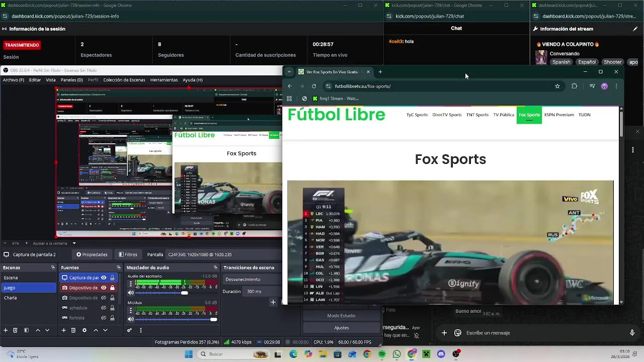Open the OBS Vista menu
The width and height of the screenshot is (644, 362).
51,80
